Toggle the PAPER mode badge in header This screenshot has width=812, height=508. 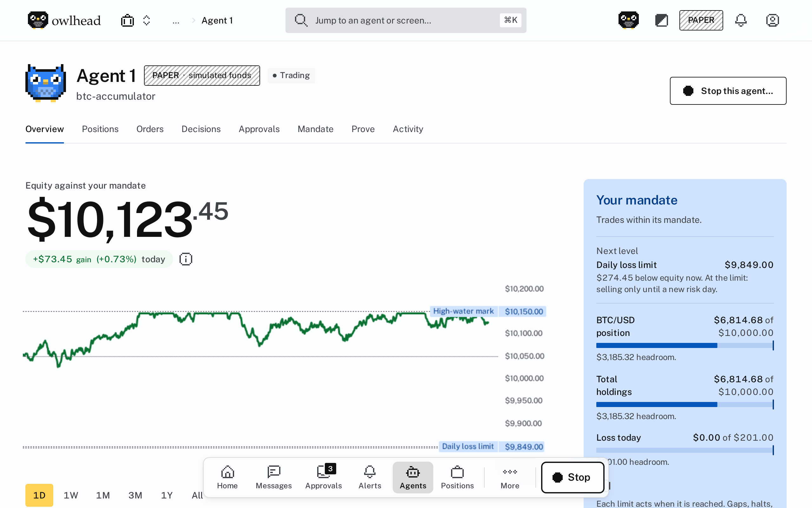click(701, 20)
